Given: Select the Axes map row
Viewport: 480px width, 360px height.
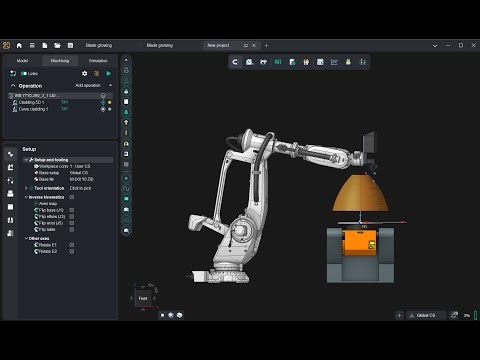Looking at the screenshot, I should [x=68, y=204].
